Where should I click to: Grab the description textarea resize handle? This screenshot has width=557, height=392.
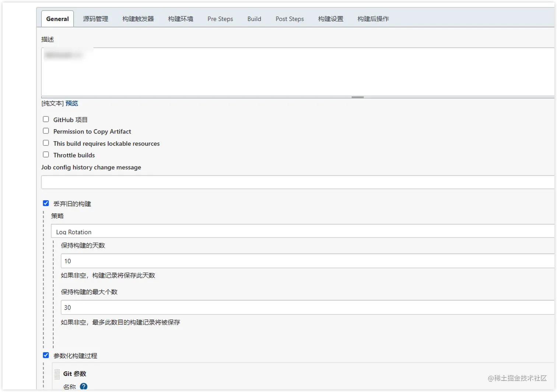357,97
